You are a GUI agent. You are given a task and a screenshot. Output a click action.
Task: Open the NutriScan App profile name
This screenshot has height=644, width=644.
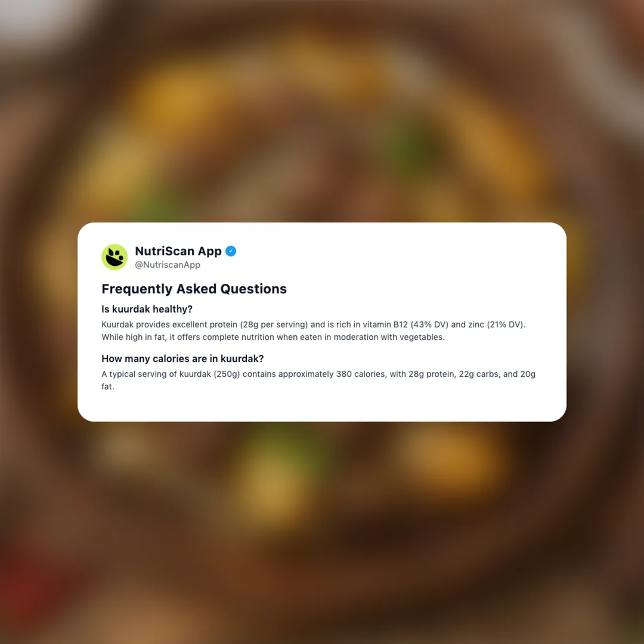click(178, 251)
